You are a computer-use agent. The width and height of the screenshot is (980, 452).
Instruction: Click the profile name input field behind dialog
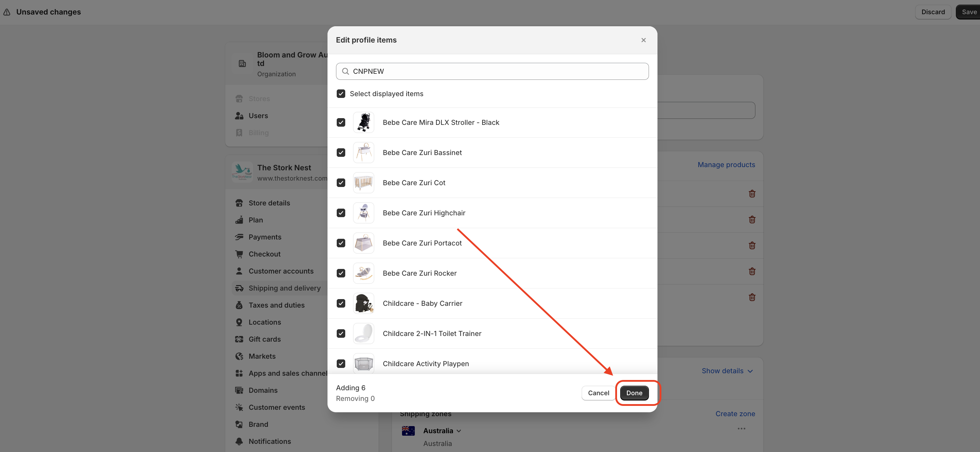(706, 110)
